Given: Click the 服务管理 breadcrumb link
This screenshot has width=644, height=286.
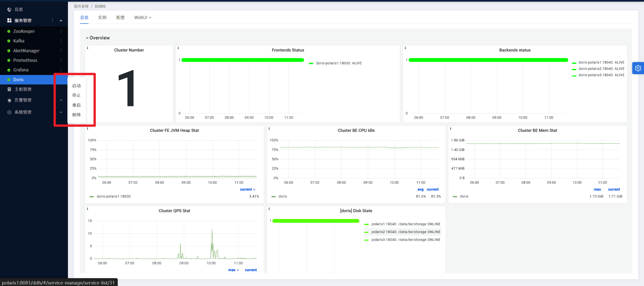Looking at the screenshot, I should [81, 6].
